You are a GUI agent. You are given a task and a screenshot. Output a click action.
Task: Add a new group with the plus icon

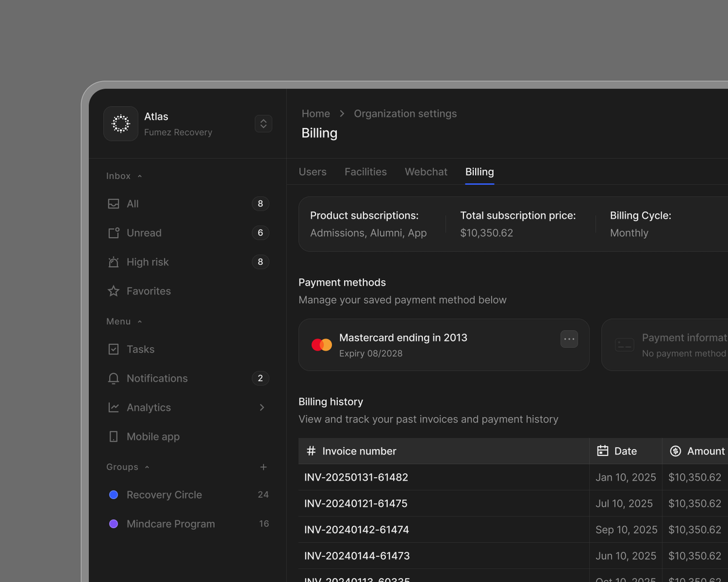263,467
